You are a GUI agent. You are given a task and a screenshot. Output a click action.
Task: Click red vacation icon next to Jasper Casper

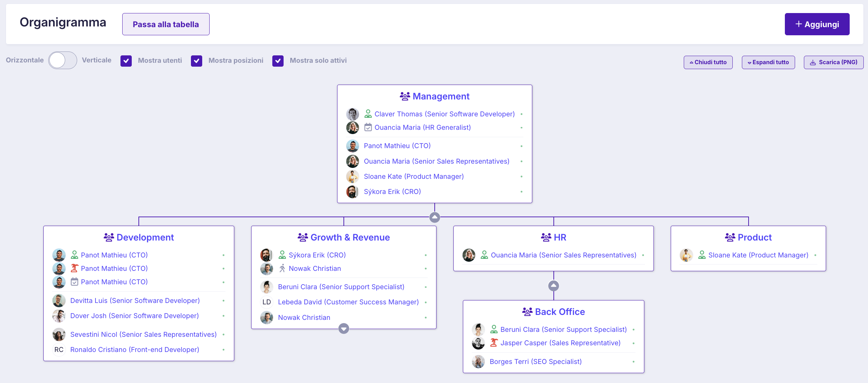coord(494,343)
